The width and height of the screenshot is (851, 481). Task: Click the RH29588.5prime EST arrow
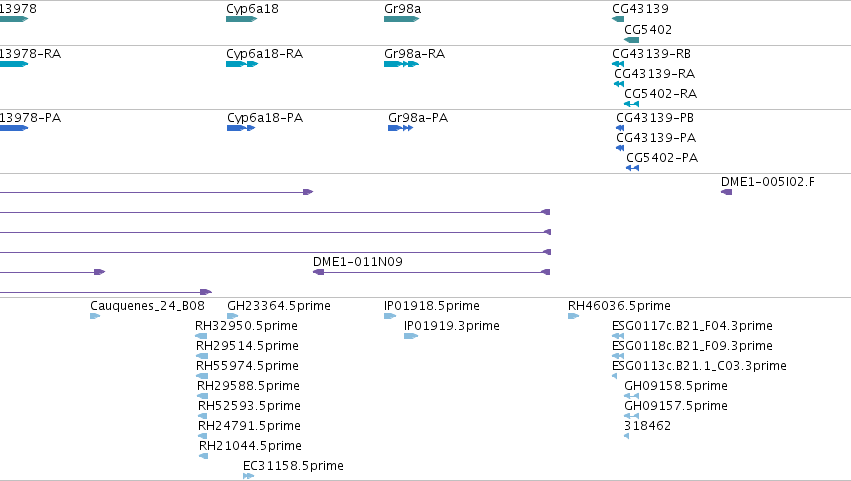[202, 396]
